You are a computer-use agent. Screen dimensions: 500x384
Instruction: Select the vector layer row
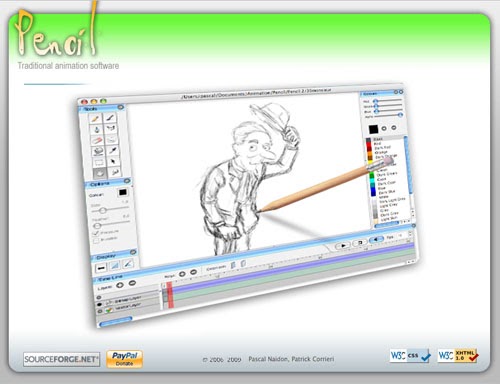coord(129,307)
